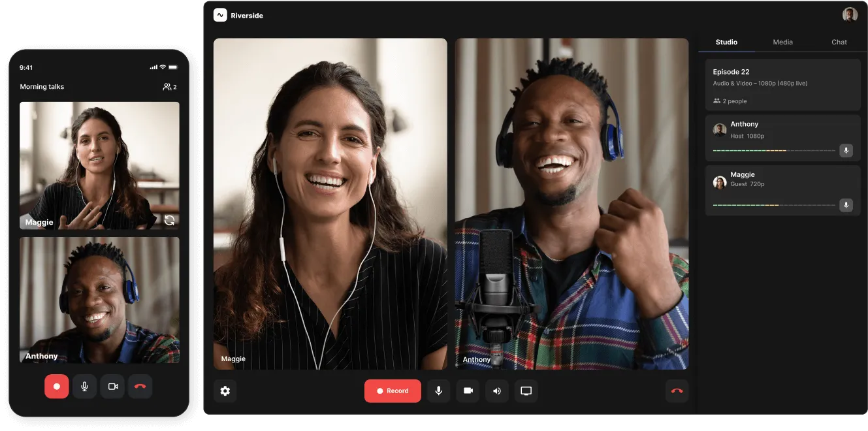Click the Riverside logo in the top left
The height and width of the screenshot is (431, 868).
point(220,14)
